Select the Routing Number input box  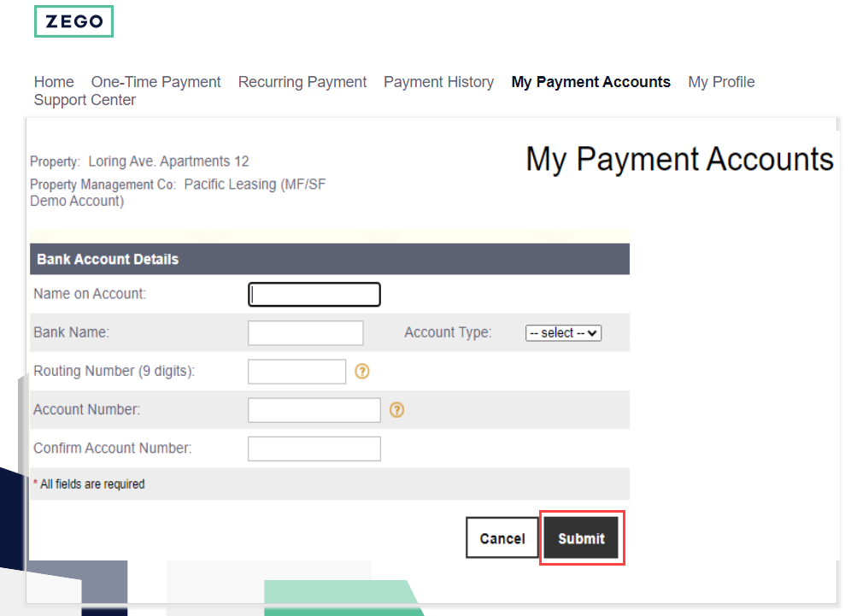click(x=296, y=372)
